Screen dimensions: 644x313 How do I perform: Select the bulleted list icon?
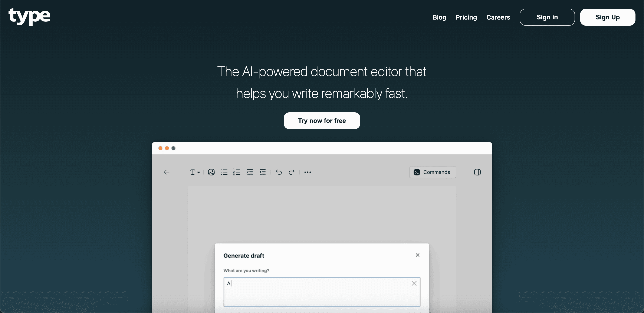[224, 172]
